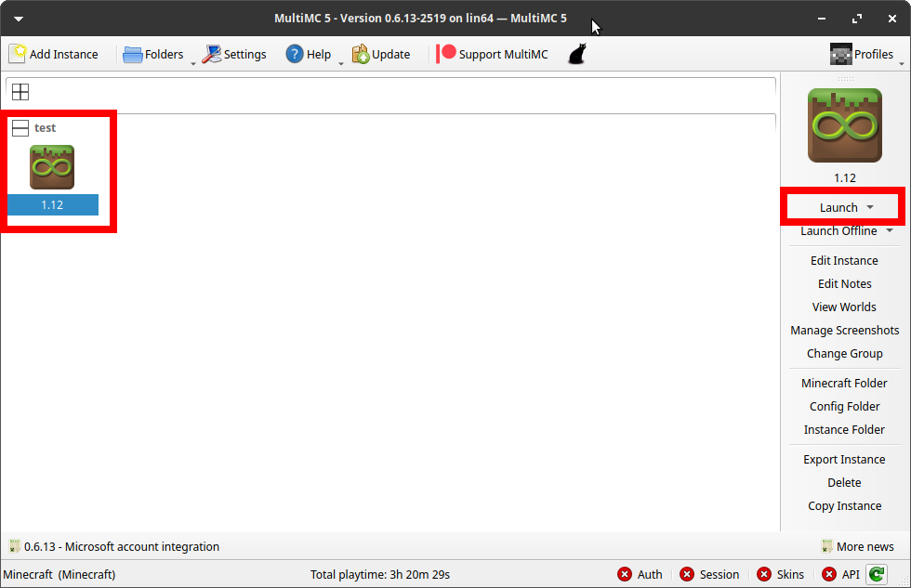Screen dimensions: 911x588
Task: Click the black cat icon
Action: click(x=577, y=54)
